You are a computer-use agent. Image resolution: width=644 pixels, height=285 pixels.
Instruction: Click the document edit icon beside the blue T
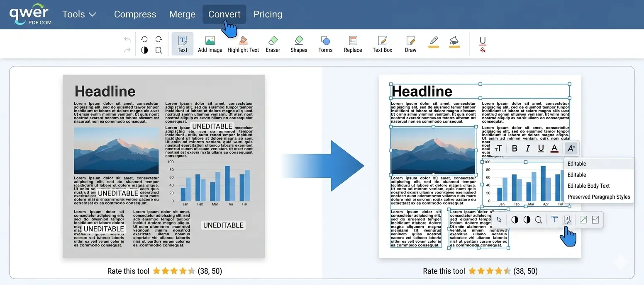[567, 220]
